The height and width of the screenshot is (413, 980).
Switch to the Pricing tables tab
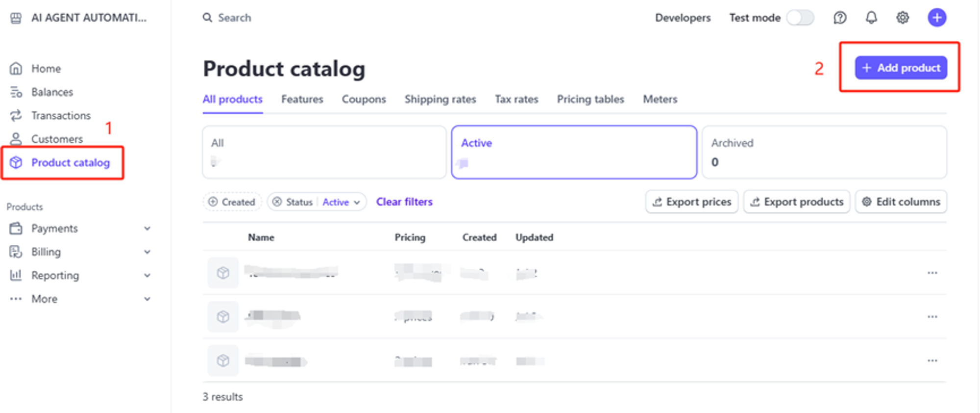590,100
